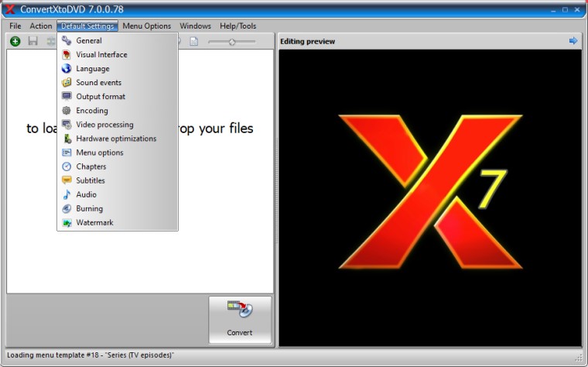Screen dimensions: 588x367
Task: Open the Windows menu
Action: (196, 26)
